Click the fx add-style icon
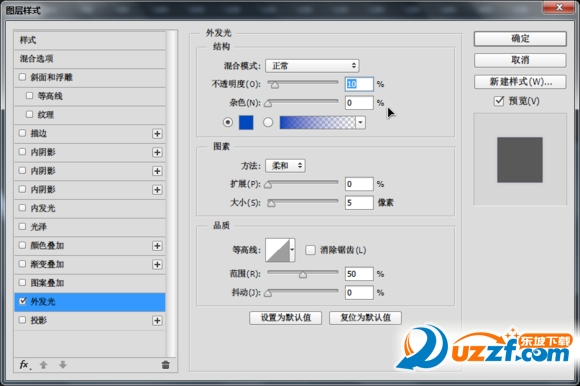The image size is (580, 386). click(24, 365)
